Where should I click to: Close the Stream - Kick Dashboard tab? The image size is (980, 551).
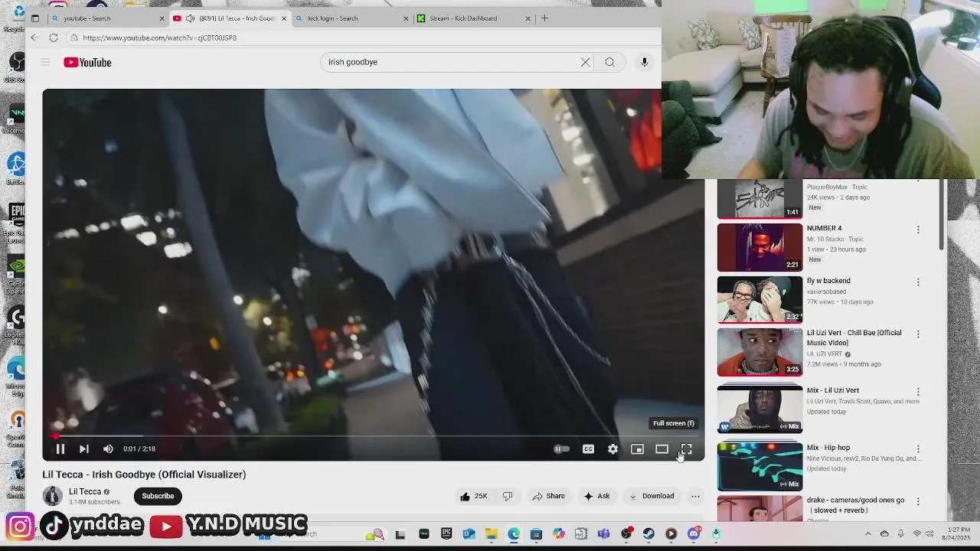tap(528, 18)
